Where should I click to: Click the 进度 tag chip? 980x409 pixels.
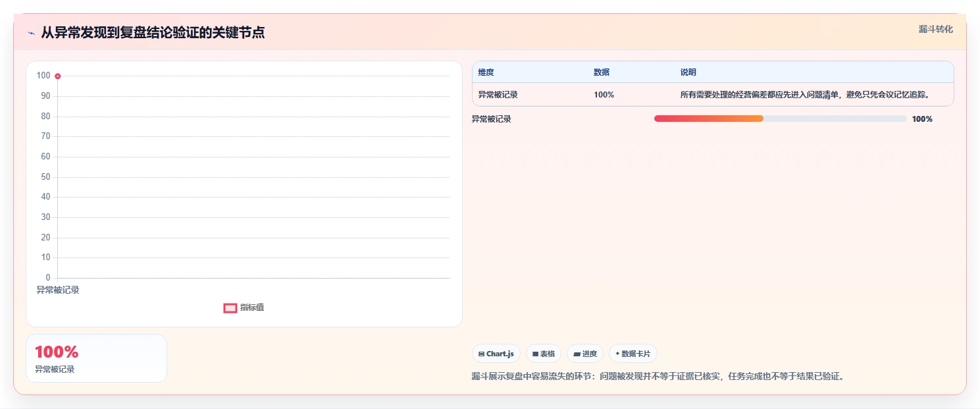[585, 354]
